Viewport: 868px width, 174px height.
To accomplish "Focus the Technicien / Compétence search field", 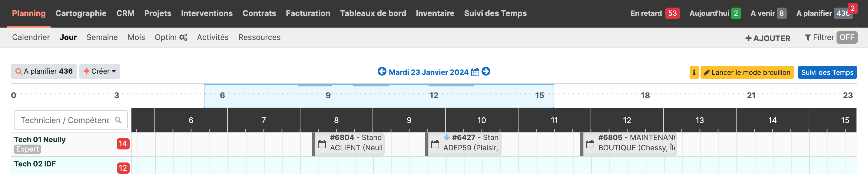I will (71, 120).
